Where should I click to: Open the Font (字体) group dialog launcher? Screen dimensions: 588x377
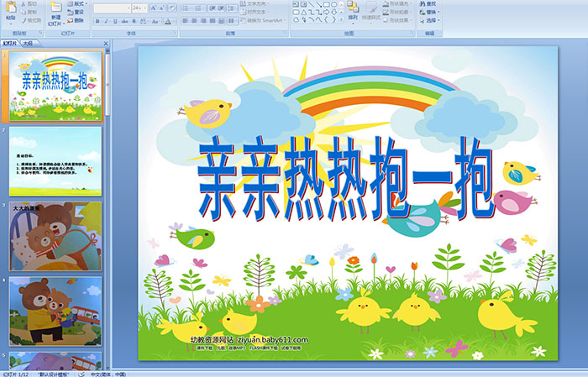click(175, 33)
